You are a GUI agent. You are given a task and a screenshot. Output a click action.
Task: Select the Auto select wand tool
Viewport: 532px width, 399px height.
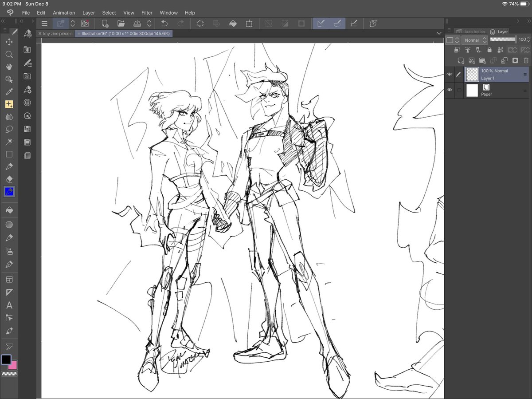click(9, 142)
